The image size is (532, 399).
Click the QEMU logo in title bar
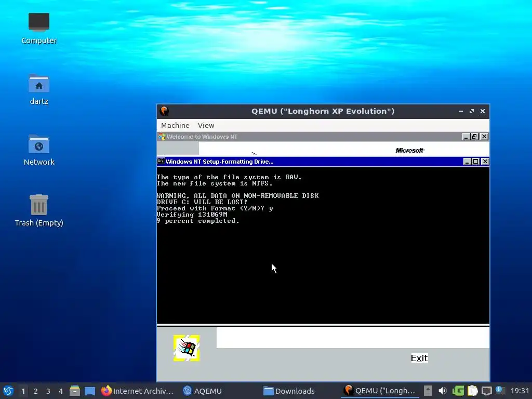pyautogui.click(x=165, y=111)
